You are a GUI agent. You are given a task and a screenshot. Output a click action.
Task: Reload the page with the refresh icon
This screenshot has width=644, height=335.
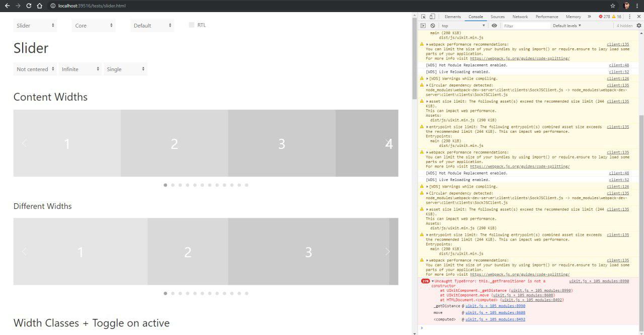pos(29,6)
